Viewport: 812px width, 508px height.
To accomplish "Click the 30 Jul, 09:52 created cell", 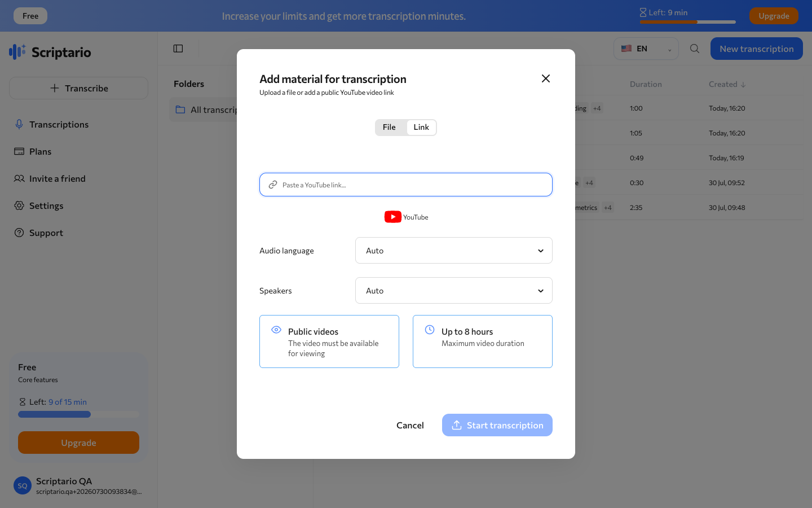I will click(727, 183).
